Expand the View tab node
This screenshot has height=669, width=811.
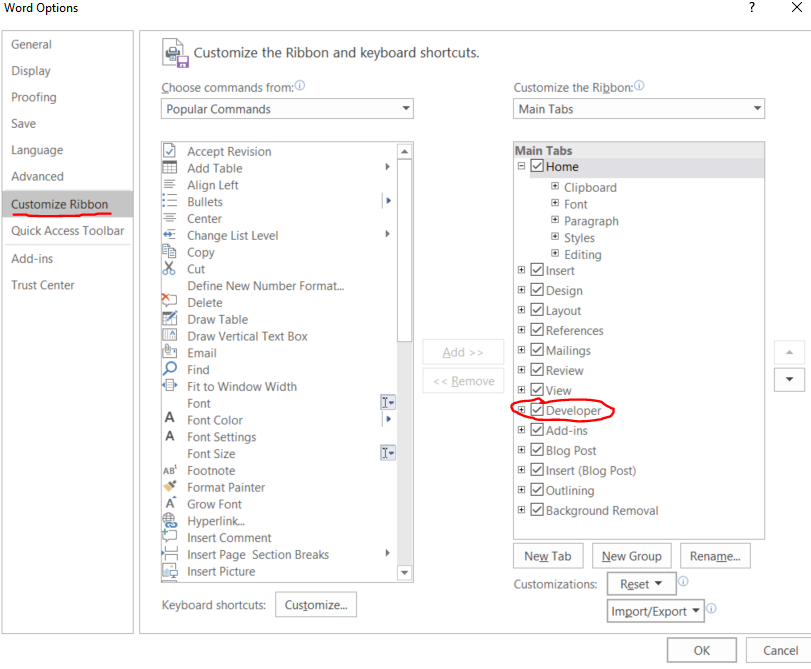pyautogui.click(x=521, y=390)
